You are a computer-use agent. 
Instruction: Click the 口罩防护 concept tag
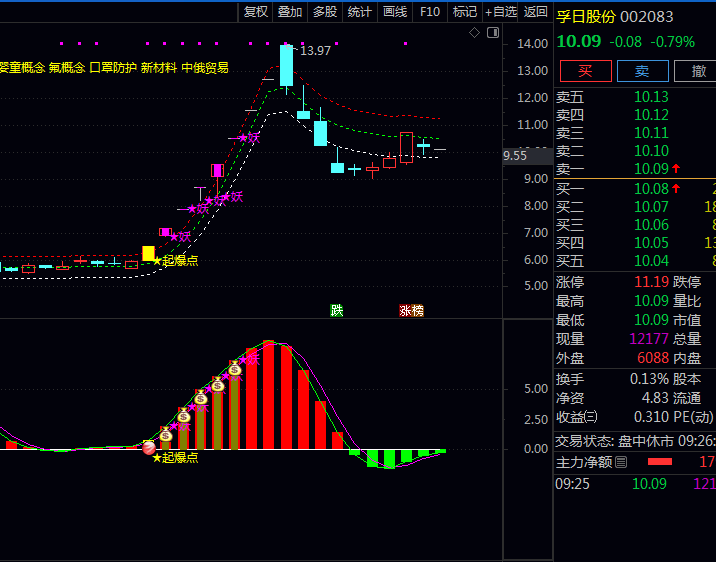[x=113, y=68]
